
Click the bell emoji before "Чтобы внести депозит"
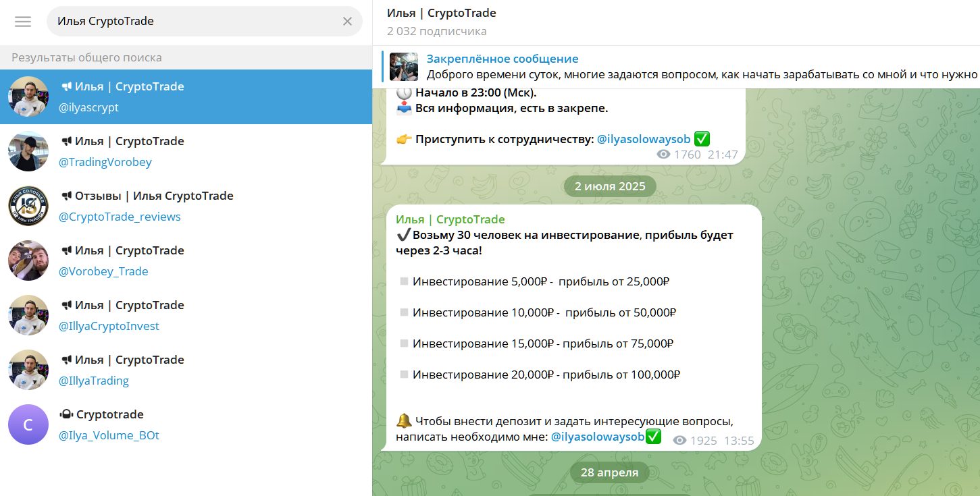click(404, 421)
